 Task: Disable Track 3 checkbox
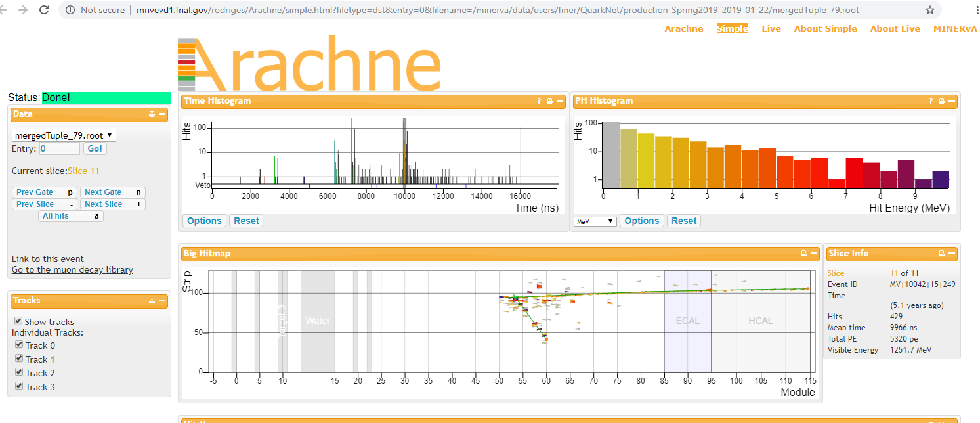tap(19, 387)
